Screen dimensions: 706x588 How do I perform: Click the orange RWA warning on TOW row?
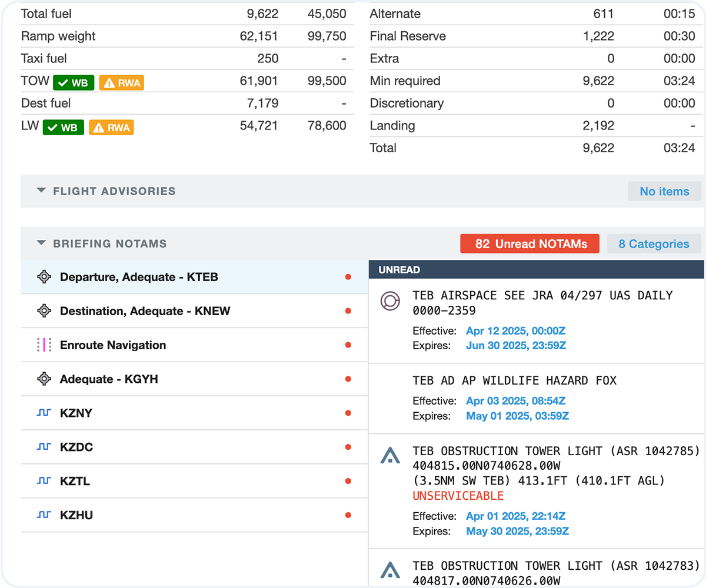point(122,83)
